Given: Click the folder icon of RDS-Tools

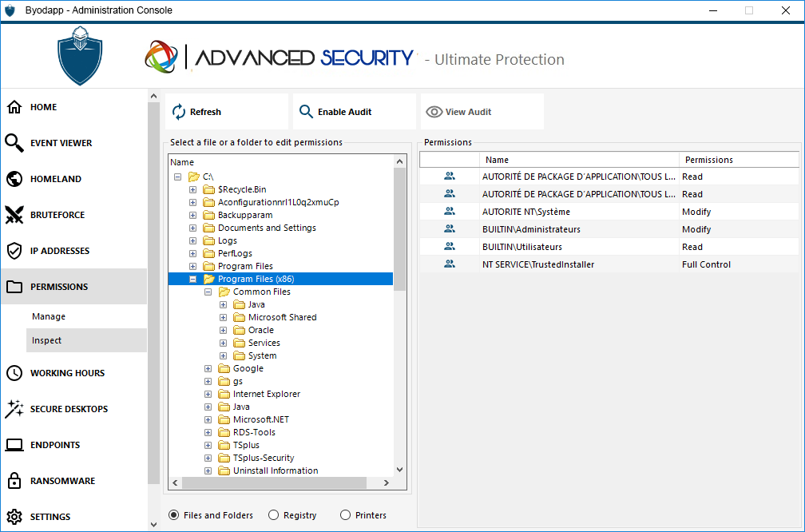Looking at the screenshot, I should click(224, 432).
